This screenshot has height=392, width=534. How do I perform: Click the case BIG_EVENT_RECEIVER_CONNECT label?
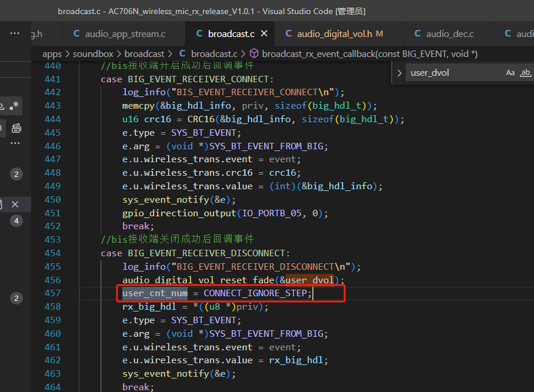(x=187, y=79)
